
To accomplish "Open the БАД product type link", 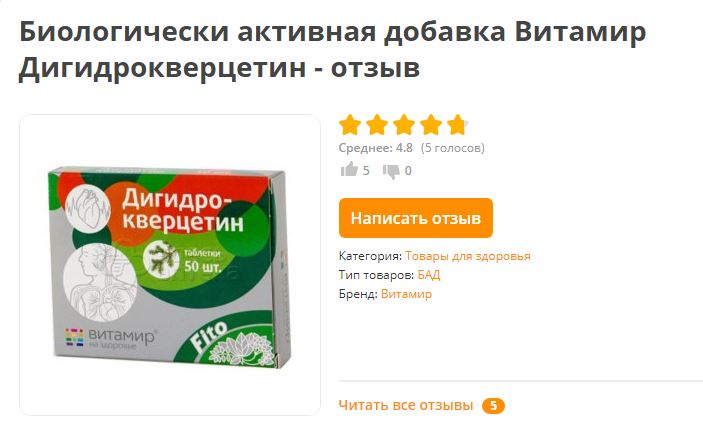I will (x=429, y=275).
